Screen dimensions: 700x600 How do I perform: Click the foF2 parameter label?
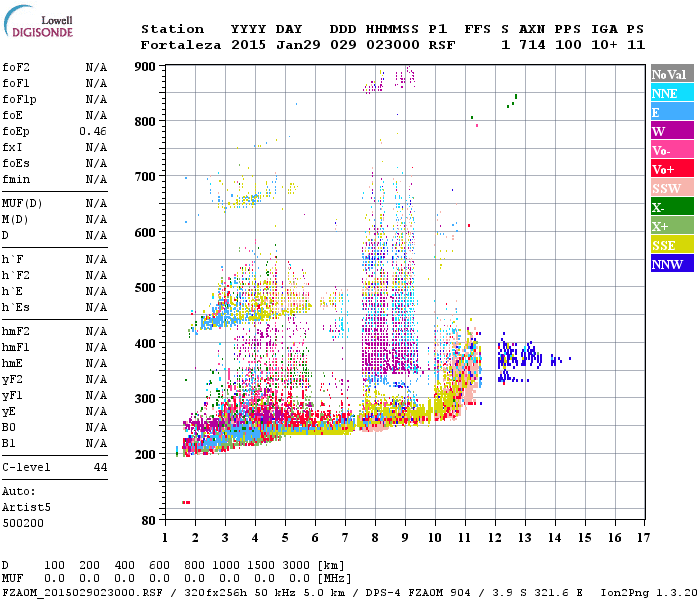(x=16, y=67)
